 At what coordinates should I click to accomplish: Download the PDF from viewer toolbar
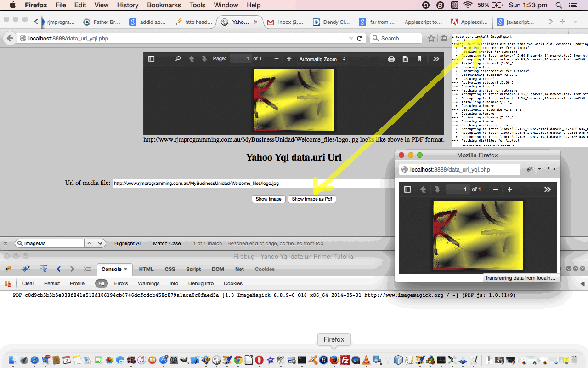point(405,59)
